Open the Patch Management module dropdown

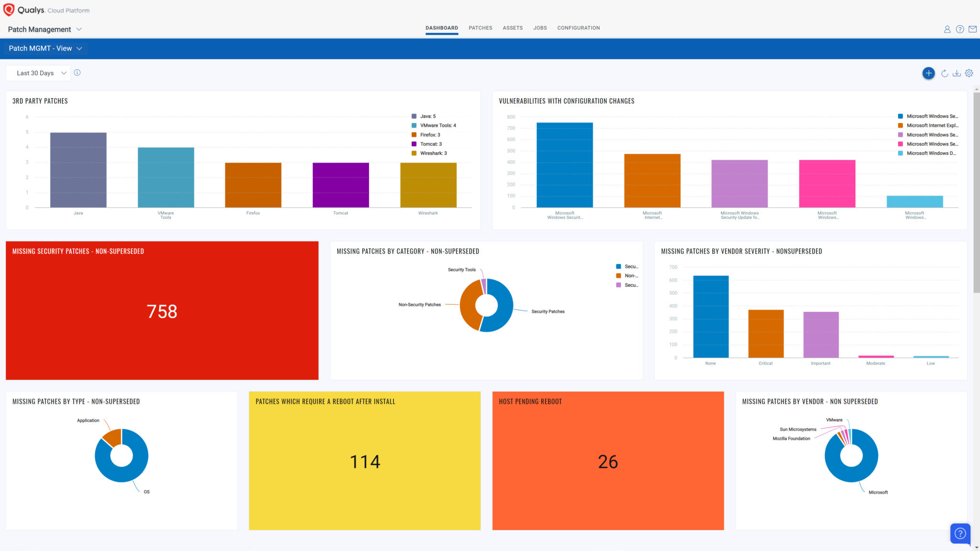tap(44, 29)
